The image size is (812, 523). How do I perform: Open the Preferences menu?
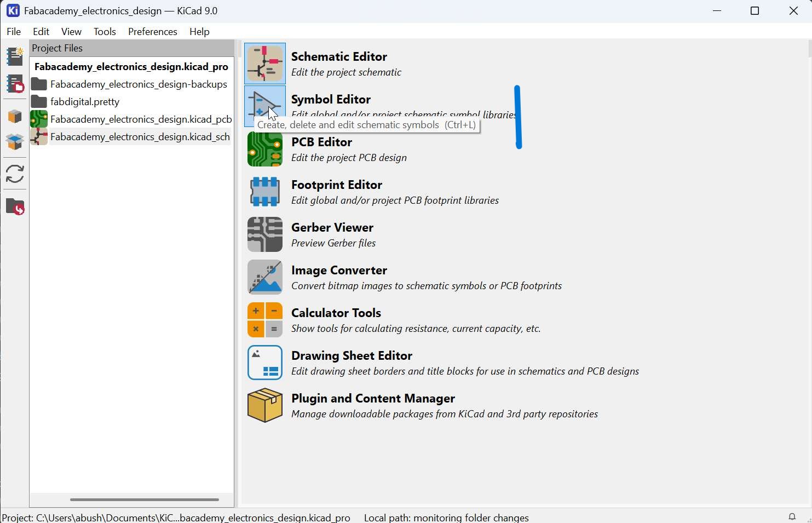152,32
